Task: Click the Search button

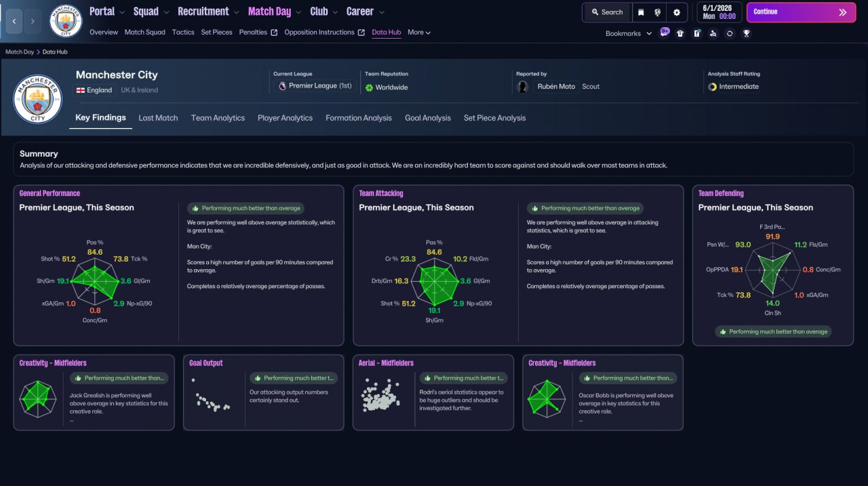Action: pyautogui.click(x=607, y=12)
